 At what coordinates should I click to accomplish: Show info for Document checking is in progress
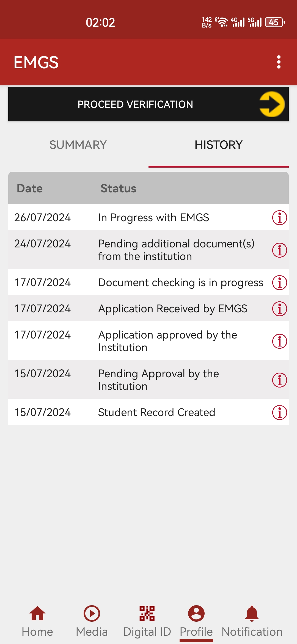pyautogui.click(x=279, y=283)
